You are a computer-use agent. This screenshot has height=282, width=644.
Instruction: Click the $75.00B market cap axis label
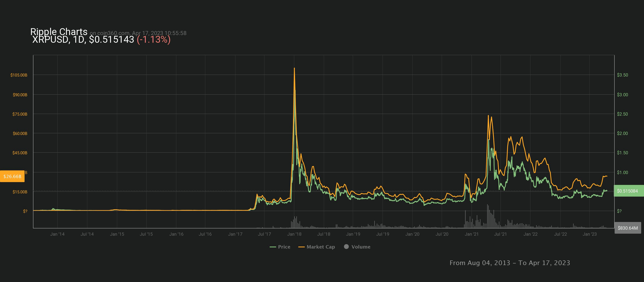coord(20,114)
